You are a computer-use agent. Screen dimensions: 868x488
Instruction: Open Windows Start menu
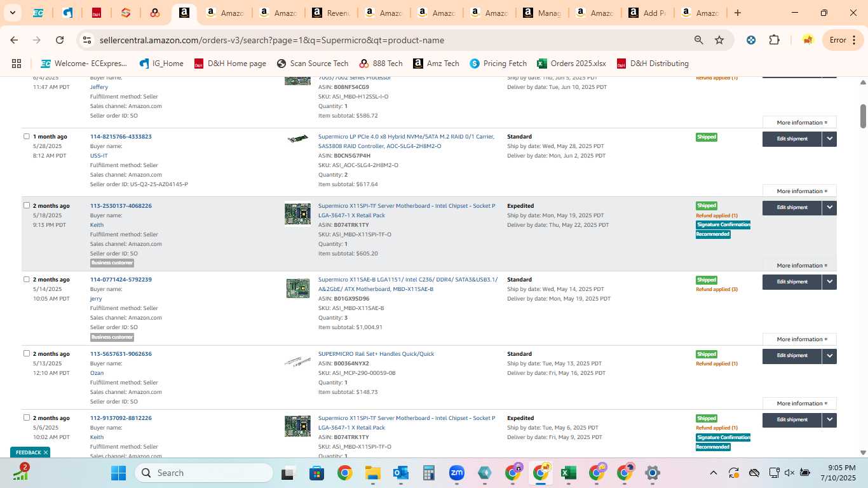pos(119,473)
